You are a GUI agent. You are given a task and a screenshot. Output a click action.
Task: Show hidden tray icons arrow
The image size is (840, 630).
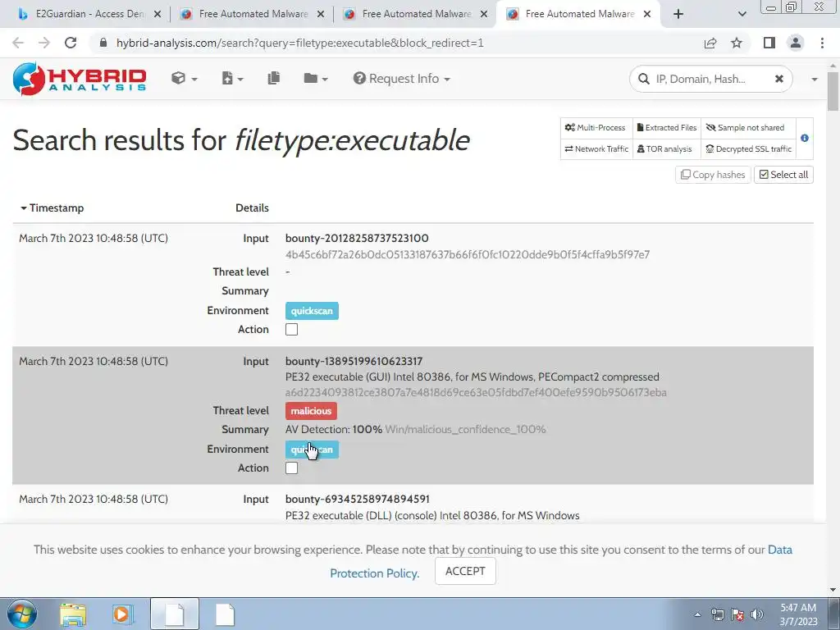697,614
